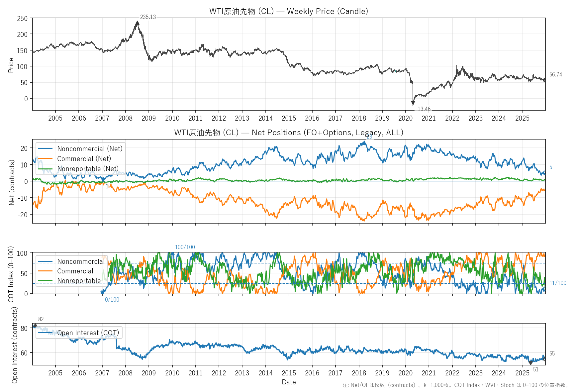Click the open interest low marker near 51
The image size is (574, 392).
(530, 362)
